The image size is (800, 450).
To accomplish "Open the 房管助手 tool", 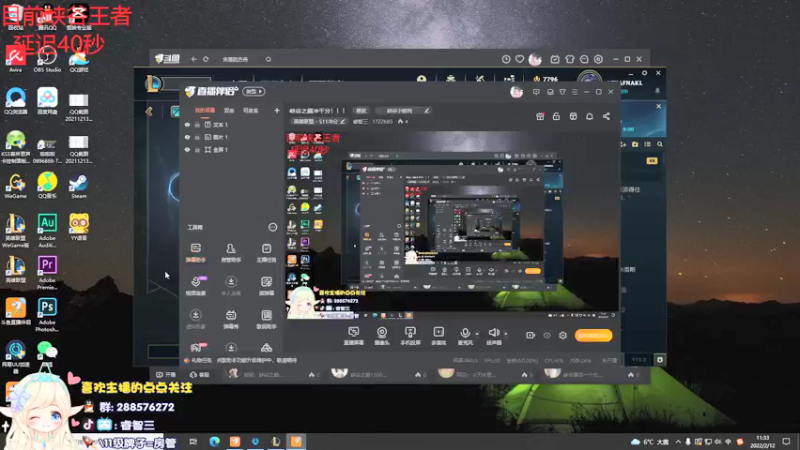I will point(231,253).
